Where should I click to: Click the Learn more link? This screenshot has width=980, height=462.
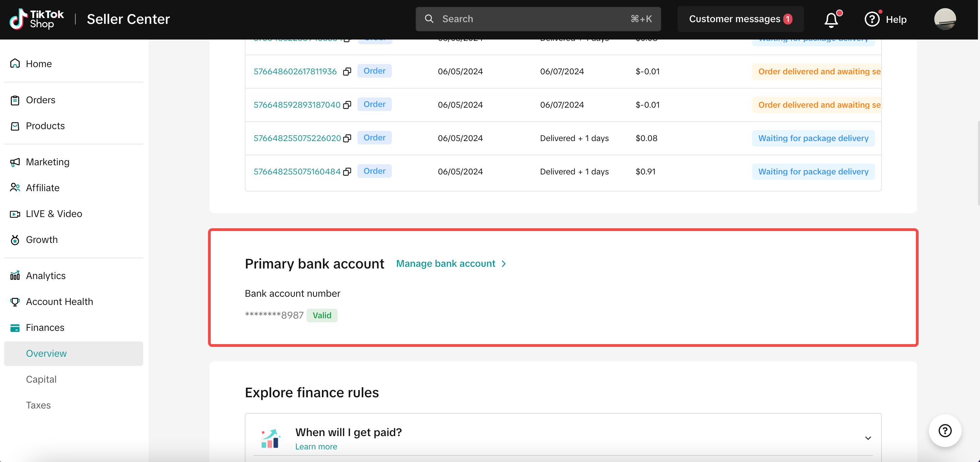[x=316, y=446]
